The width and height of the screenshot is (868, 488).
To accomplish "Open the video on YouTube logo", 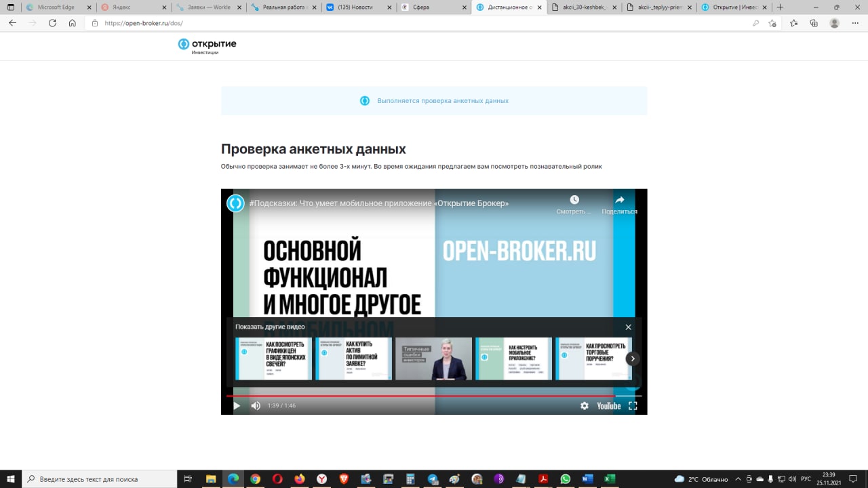I will pos(608,405).
